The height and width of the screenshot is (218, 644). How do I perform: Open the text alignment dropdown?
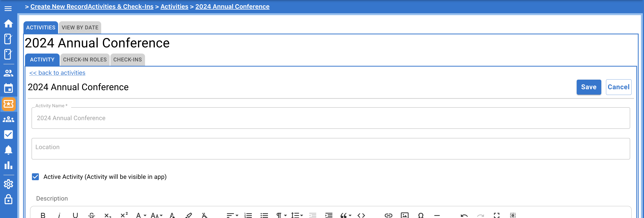pyautogui.click(x=232, y=215)
